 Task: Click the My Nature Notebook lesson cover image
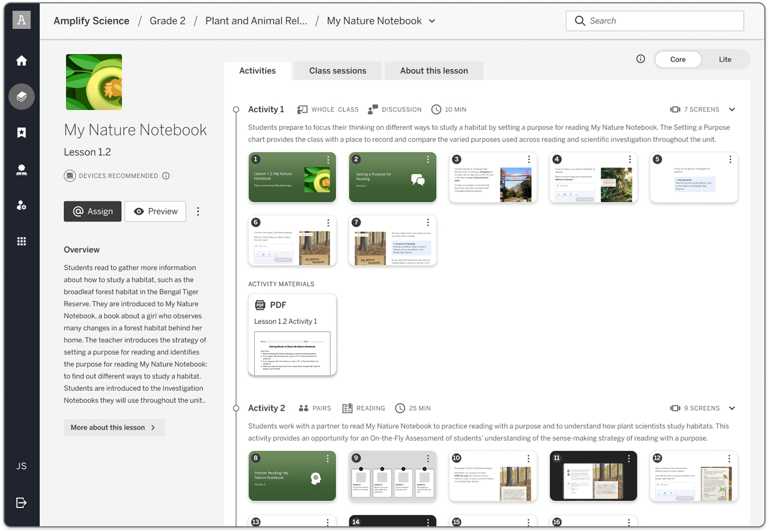click(94, 82)
